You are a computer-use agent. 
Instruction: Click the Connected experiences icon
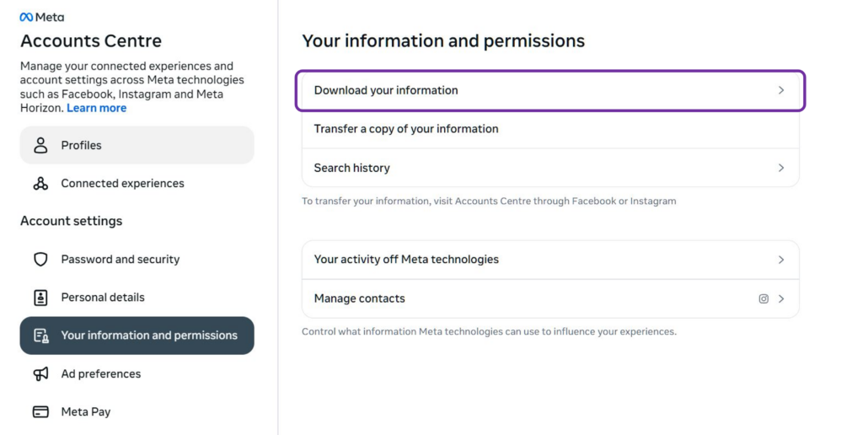pos(40,184)
